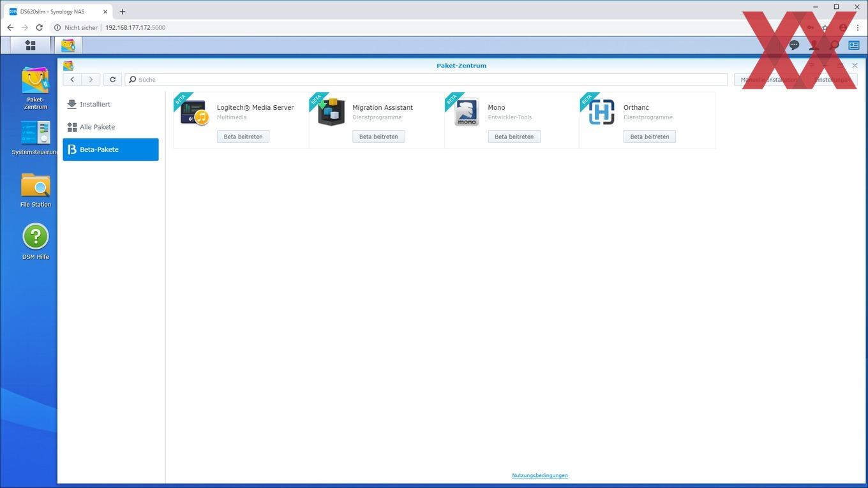This screenshot has height=488, width=868.
Task: Close the DS620slim browser tab
Action: tap(105, 11)
